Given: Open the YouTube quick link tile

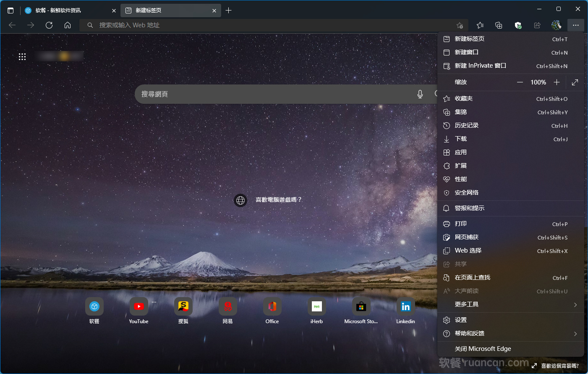Looking at the screenshot, I should tap(139, 307).
